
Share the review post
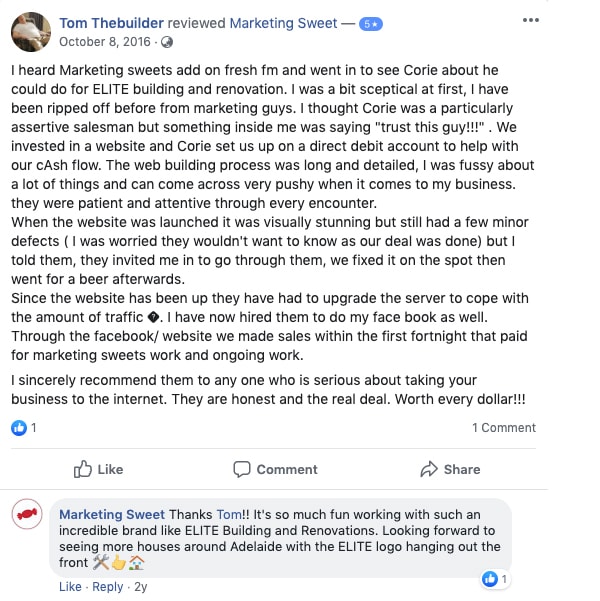coord(450,469)
